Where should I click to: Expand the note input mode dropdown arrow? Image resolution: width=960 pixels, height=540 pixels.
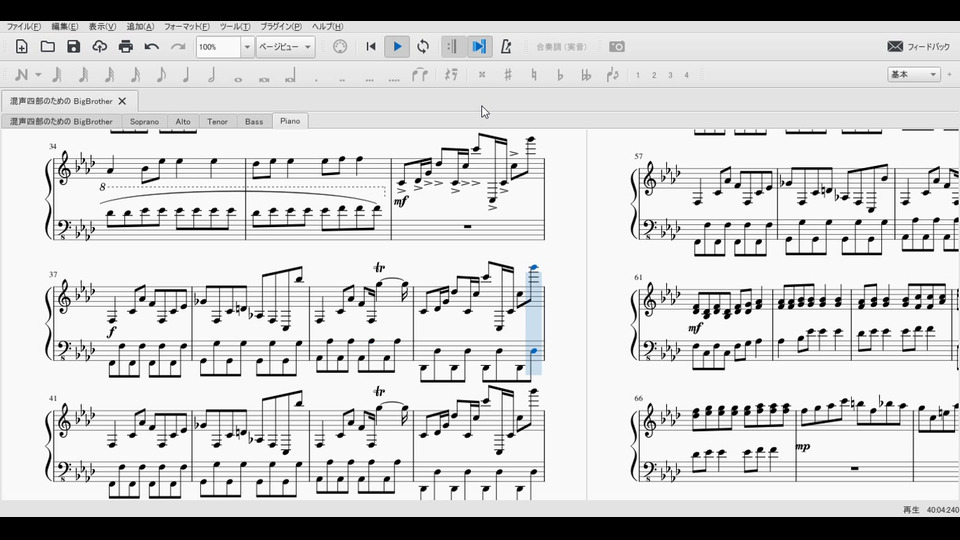click(38, 75)
